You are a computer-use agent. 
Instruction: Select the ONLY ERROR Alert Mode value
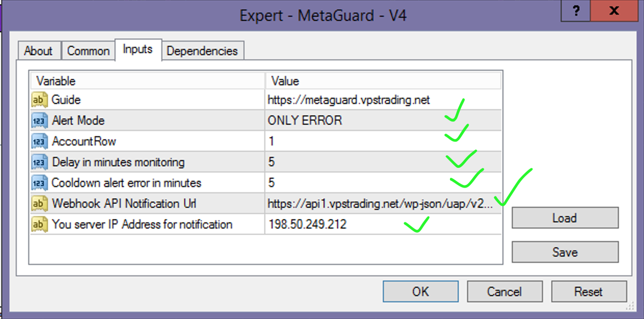pyautogui.click(x=305, y=121)
